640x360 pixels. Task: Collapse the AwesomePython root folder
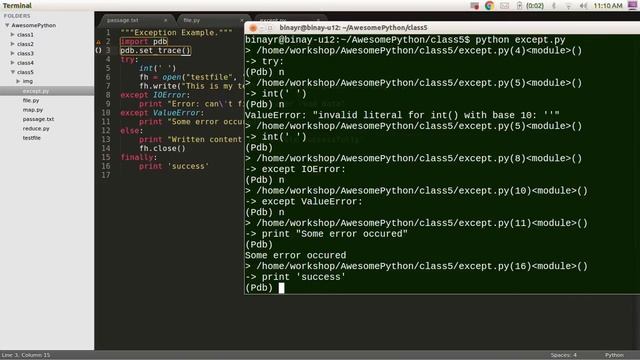tap(7, 25)
